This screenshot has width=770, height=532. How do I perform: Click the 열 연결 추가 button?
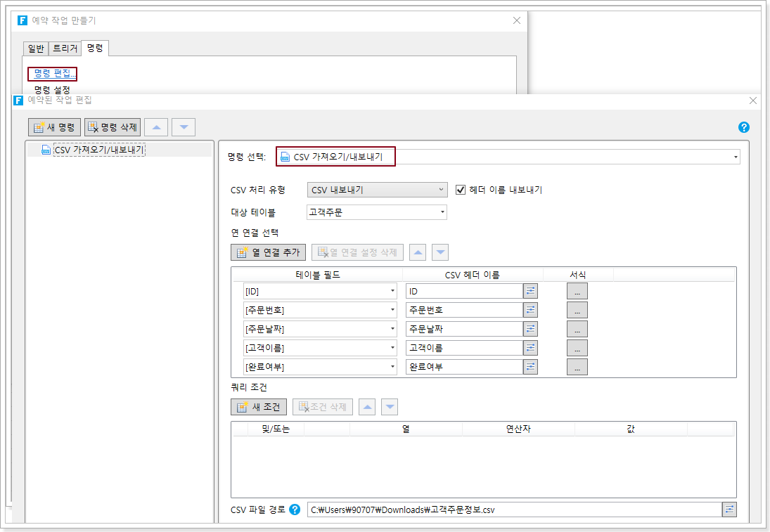(268, 252)
